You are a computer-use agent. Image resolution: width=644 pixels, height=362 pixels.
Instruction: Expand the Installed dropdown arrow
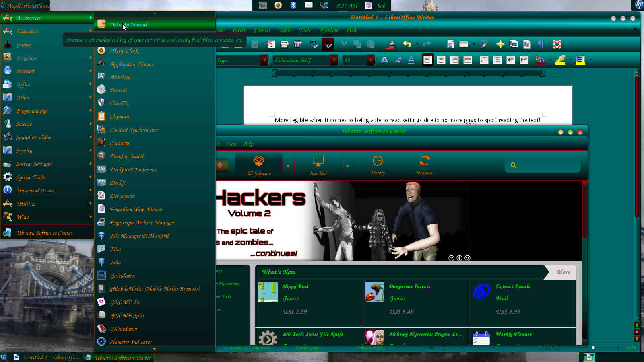coord(347,166)
